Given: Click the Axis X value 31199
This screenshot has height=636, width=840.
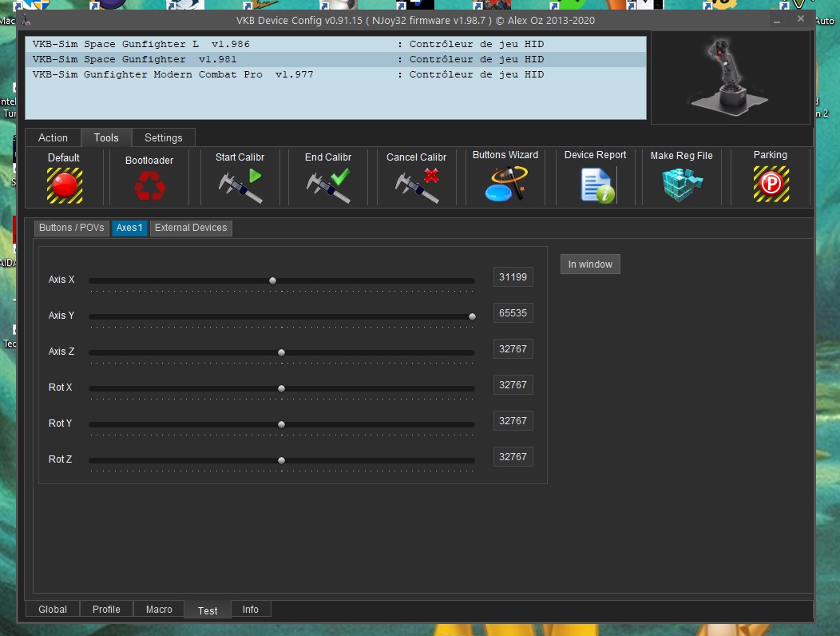Looking at the screenshot, I should 513,277.
